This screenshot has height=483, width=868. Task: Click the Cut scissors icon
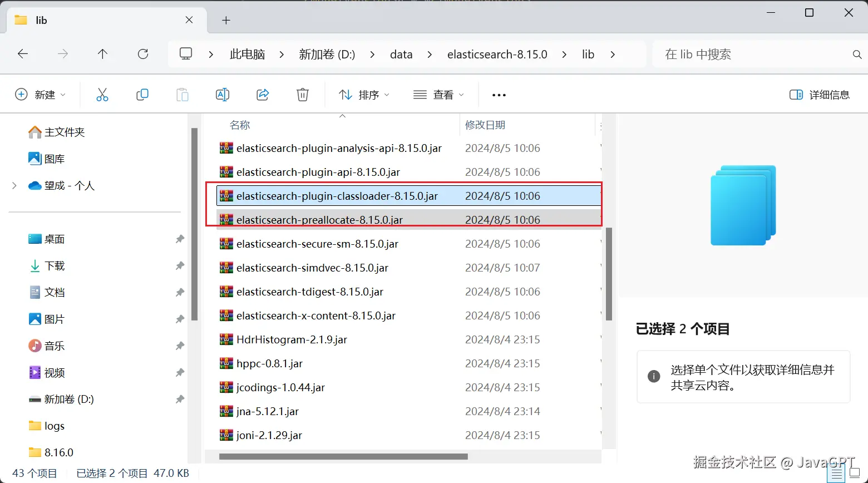point(102,95)
